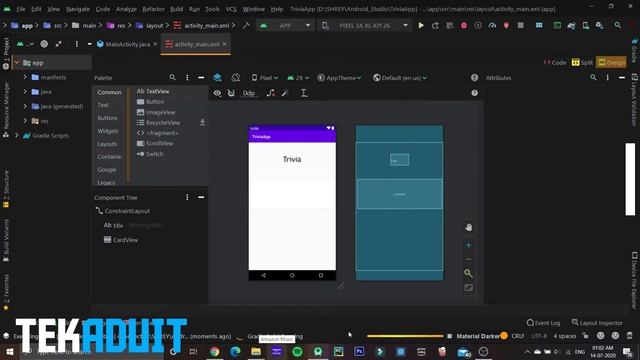Switch to Code view
Screen dimensions: 640x360
point(555,62)
